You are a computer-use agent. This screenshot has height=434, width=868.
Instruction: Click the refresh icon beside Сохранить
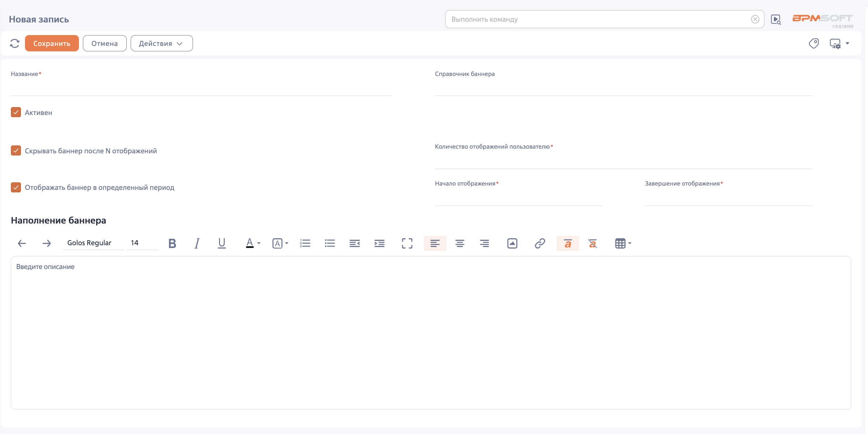[x=14, y=43]
